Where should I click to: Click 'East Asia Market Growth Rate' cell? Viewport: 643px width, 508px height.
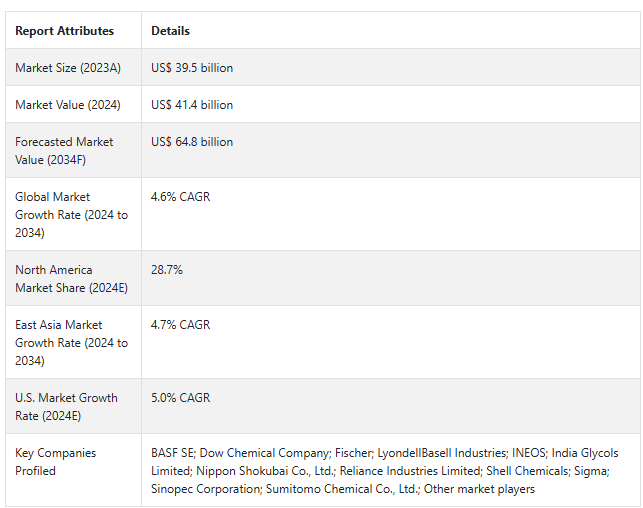point(71,342)
